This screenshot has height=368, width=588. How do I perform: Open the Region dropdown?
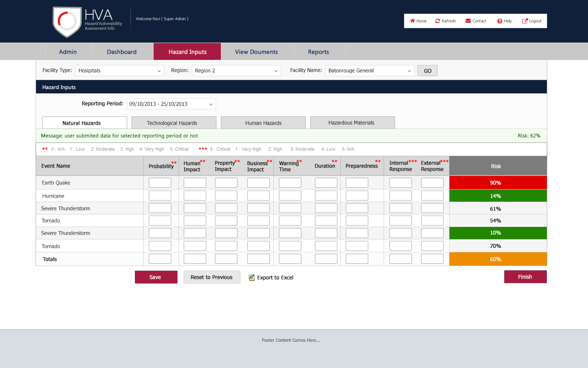pos(236,71)
